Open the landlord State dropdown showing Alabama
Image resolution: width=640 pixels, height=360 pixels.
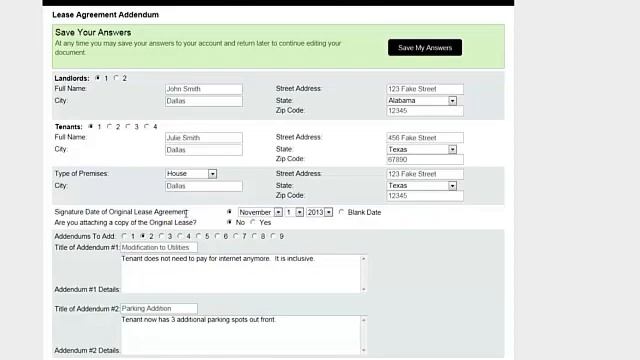click(422, 101)
